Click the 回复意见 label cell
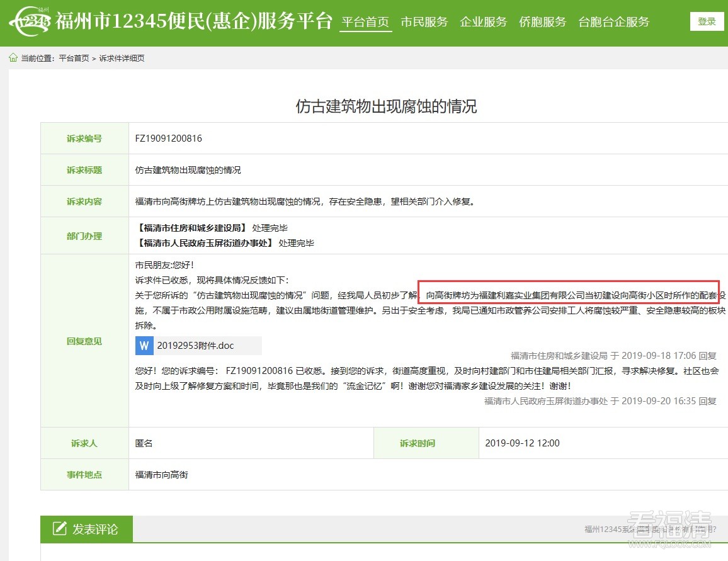 pos(84,341)
